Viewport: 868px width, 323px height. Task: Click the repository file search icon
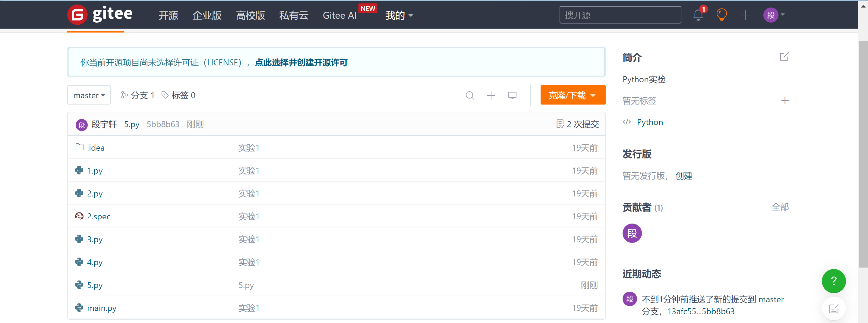[470, 95]
